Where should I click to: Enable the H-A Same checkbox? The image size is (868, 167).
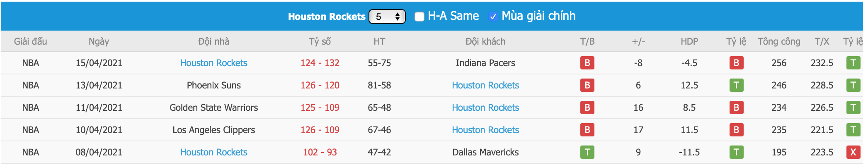tap(419, 17)
